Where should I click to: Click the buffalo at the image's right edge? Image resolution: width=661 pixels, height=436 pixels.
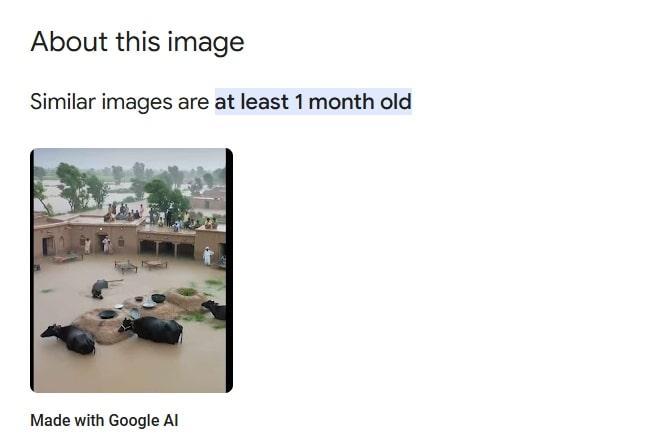point(214,310)
